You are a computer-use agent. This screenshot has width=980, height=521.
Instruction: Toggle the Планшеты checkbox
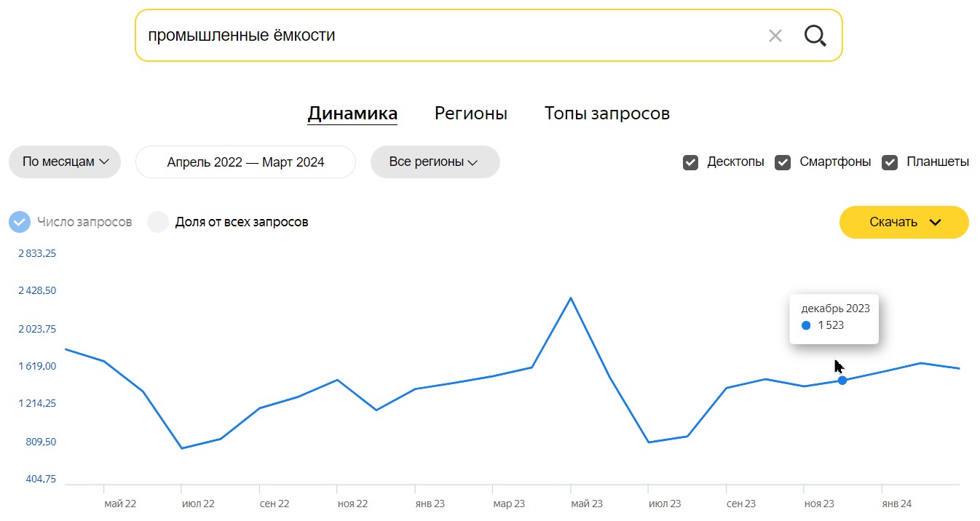(x=890, y=162)
